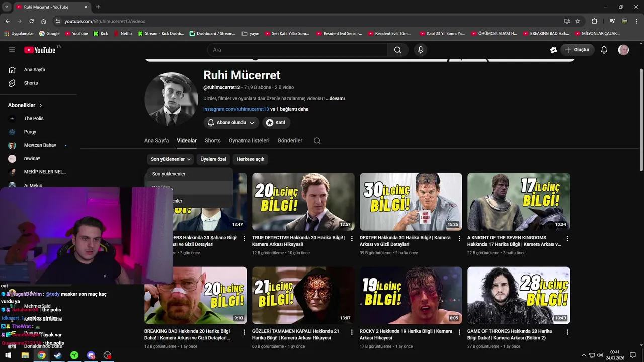
Task: Expand the channel description with ...devamı
Action: (x=335, y=99)
